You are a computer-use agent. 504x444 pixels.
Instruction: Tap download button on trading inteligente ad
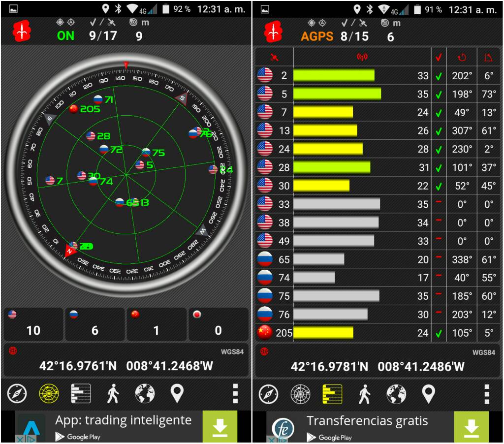220,427
